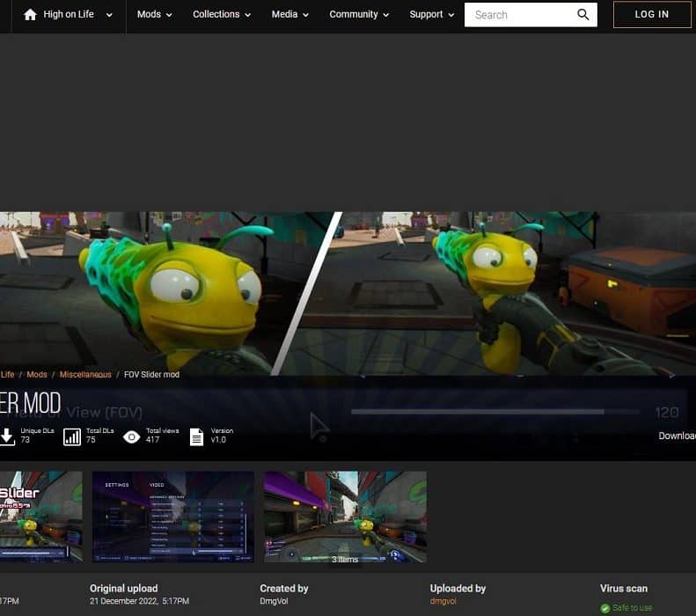Click the 'v1.0' version value

tap(218, 440)
